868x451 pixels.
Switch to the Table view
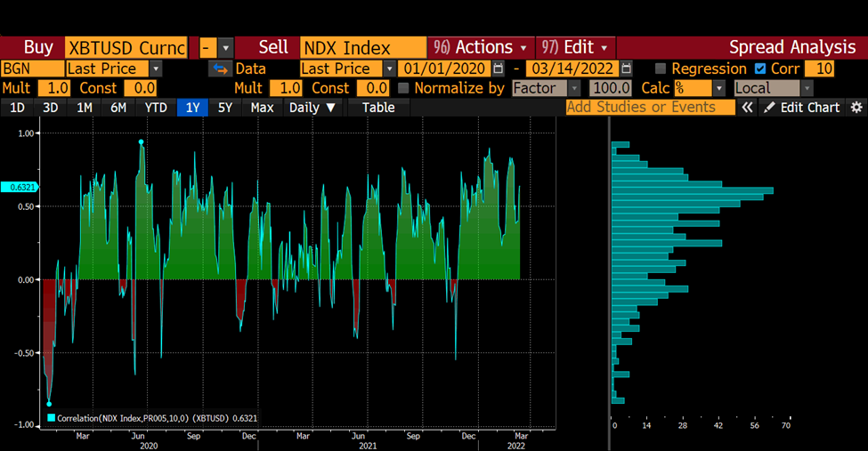(x=378, y=108)
